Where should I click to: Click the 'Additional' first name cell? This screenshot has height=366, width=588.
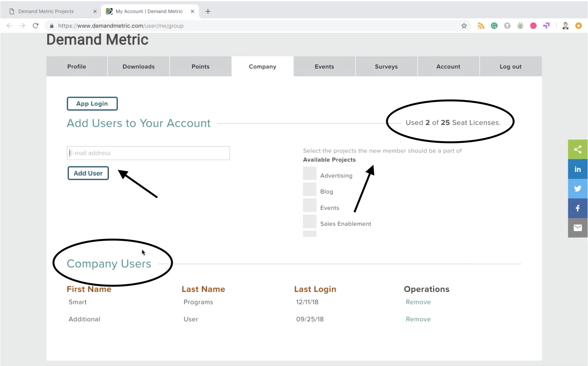[84, 319]
